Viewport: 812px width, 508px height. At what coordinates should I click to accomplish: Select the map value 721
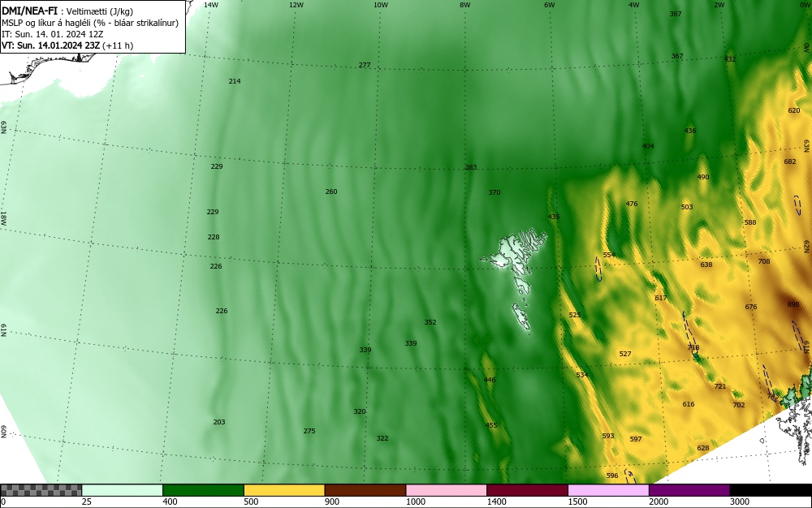coord(719,386)
